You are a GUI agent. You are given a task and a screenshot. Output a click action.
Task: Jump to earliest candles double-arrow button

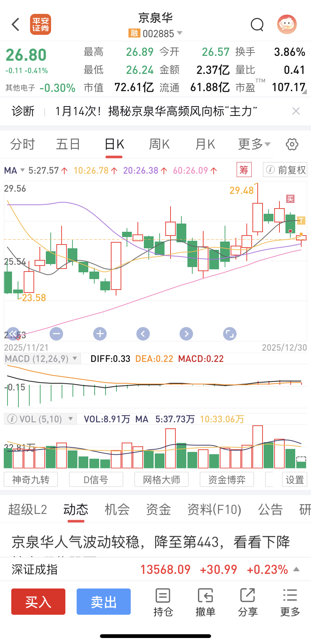(x=13, y=333)
